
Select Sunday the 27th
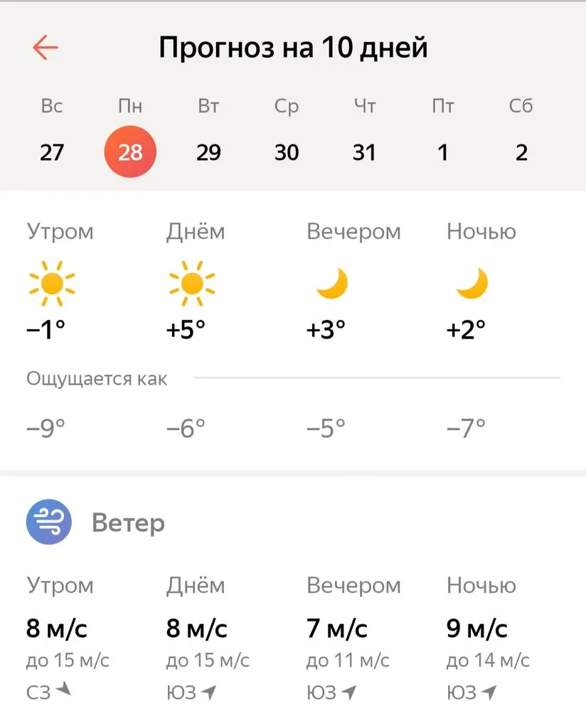pyautogui.click(x=52, y=152)
